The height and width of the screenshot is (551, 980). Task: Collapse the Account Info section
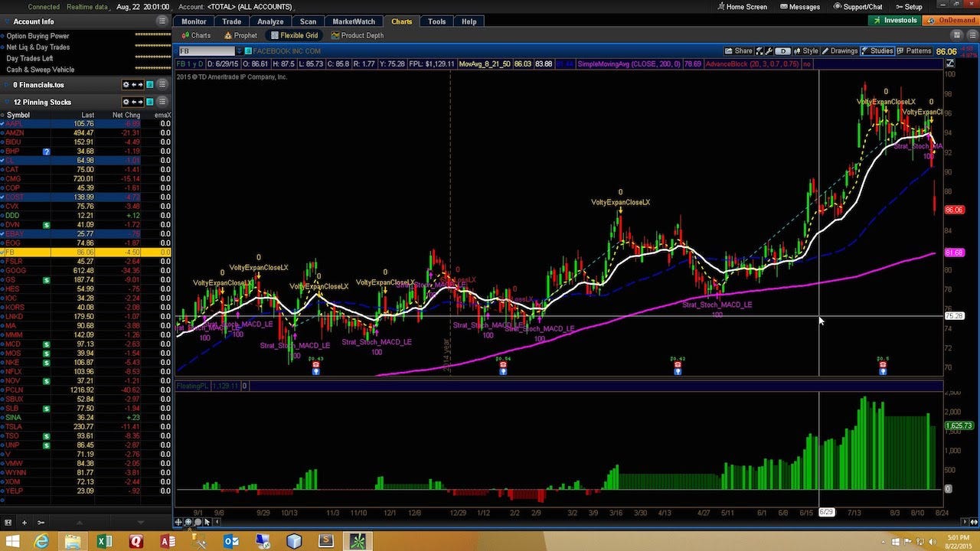(7, 21)
